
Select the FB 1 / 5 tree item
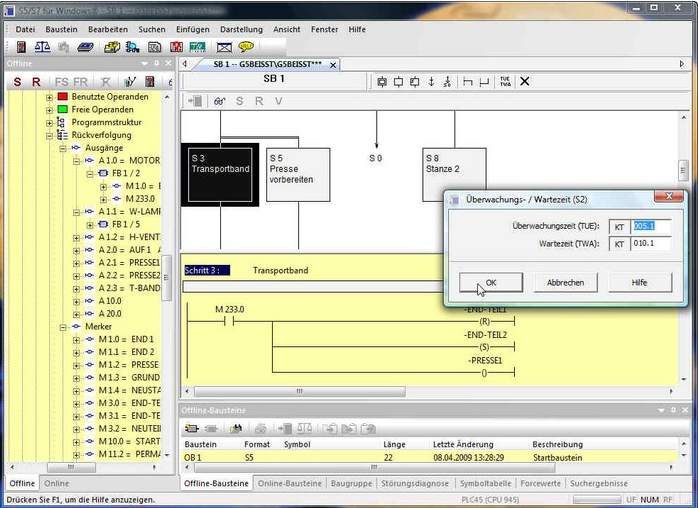coord(126,224)
